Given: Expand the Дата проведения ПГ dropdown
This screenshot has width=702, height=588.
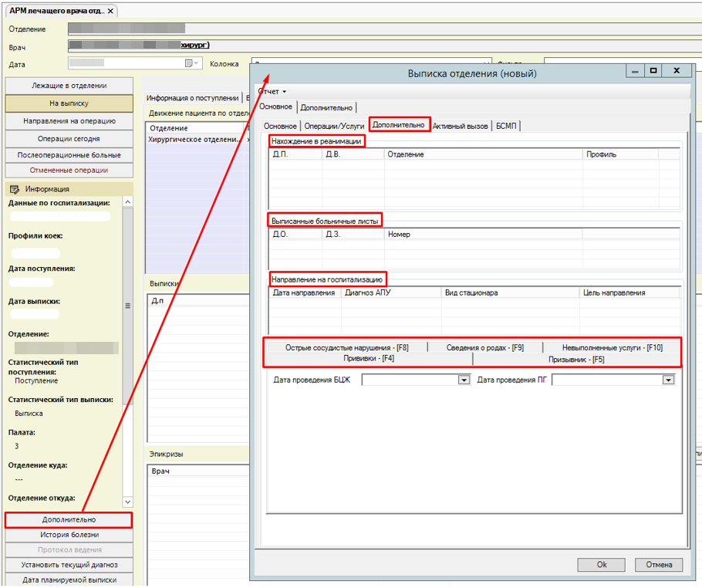Looking at the screenshot, I should point(668,380).
